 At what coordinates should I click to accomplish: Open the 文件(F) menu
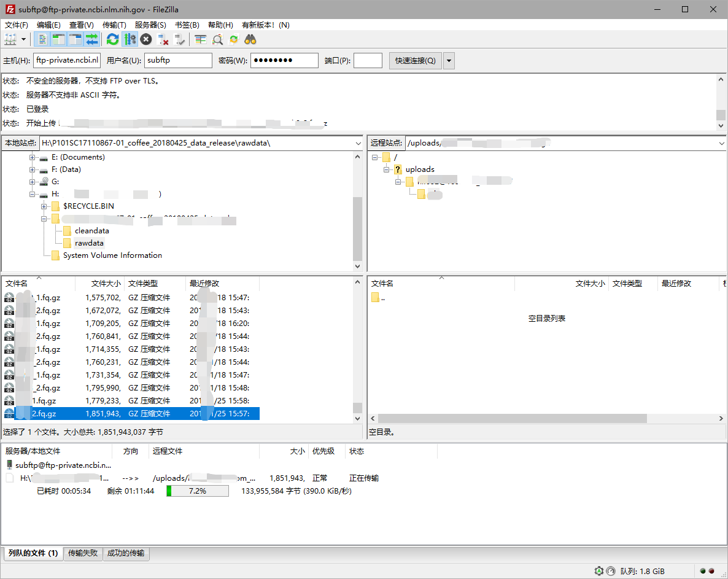(x=16, y=25)
